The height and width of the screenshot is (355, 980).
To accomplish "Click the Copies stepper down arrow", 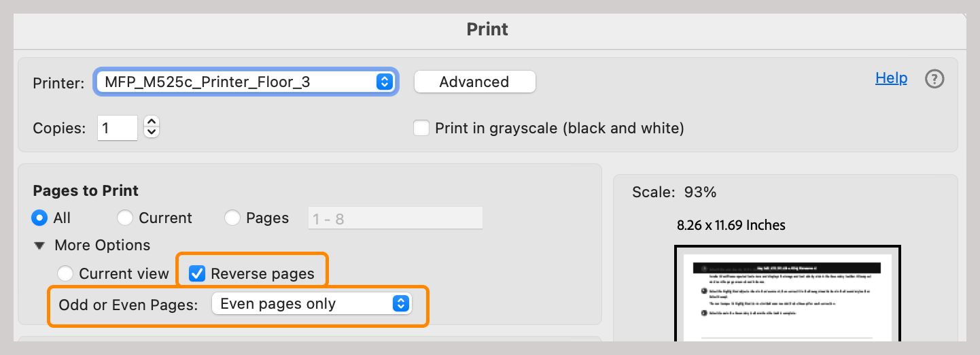I will click(152, 132).
